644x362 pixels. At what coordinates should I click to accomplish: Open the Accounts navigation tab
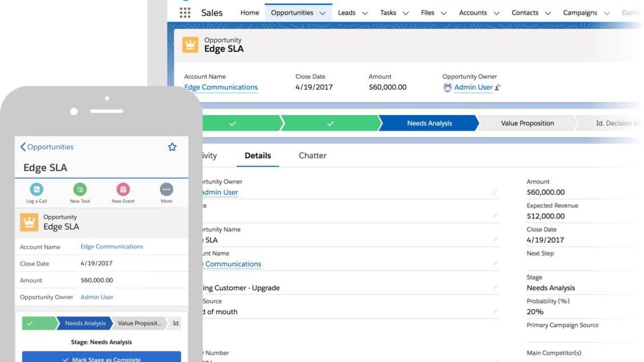(473, 13)
